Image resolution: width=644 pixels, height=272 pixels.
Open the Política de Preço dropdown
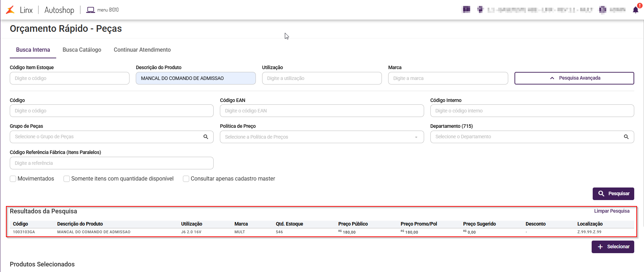pyautogui.click(x=321, y=137)
